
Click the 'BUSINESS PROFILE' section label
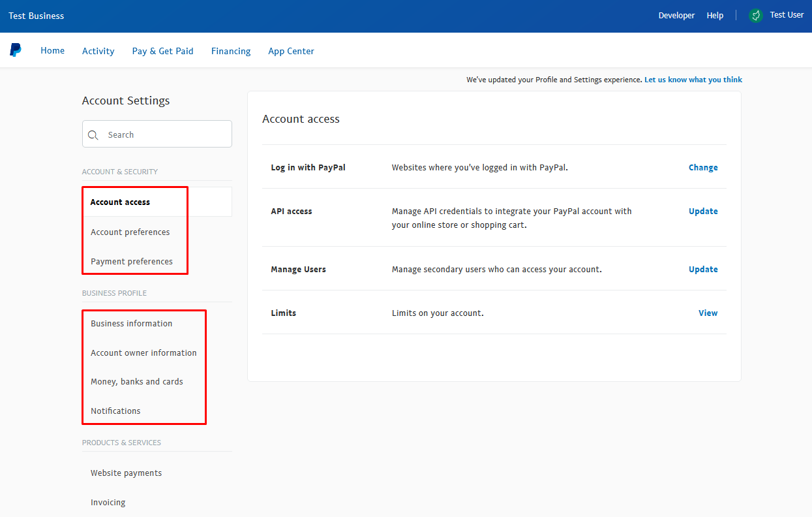(114, 293)
